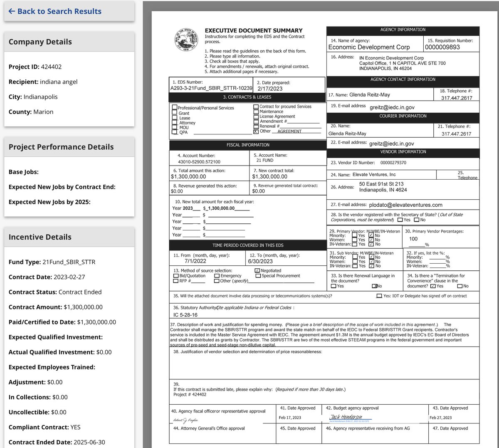Click agency contact name Glenda Reitz-May in field 17

click(x=370, y=94)
